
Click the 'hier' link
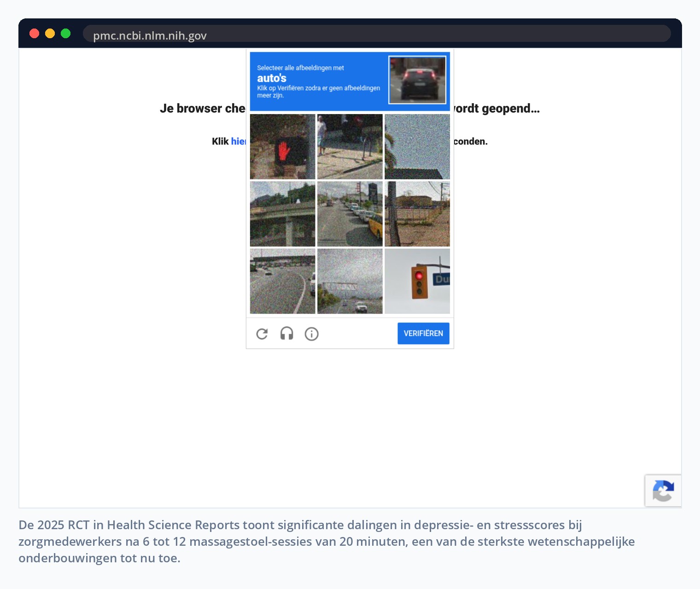tap(239, 141)
